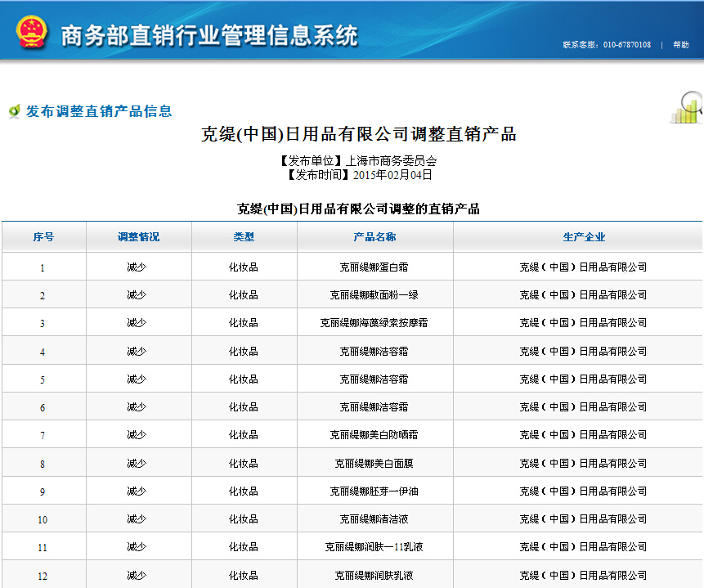Viewport: 704px width, 588px height.
Task: Click the magnifier chart icon at right
Action: 685,108
